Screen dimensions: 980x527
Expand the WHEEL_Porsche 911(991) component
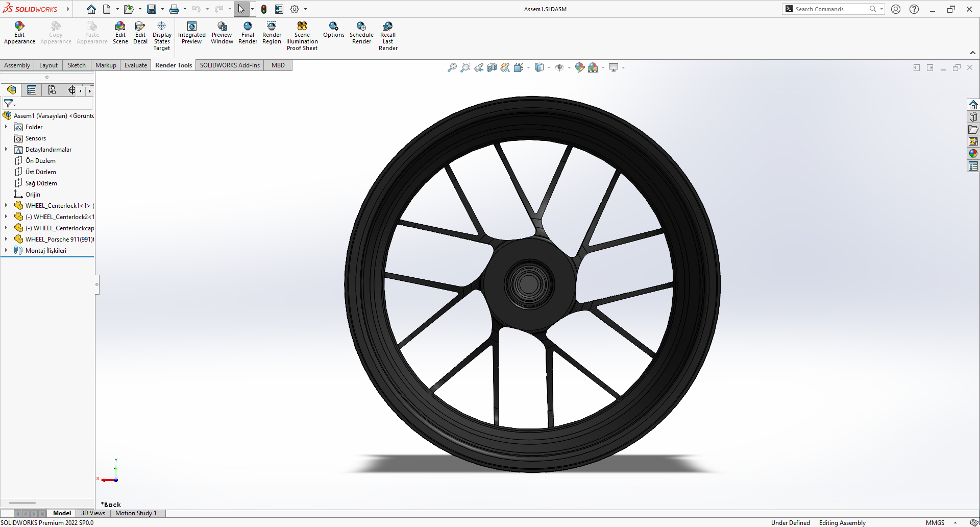coord(6,239)
